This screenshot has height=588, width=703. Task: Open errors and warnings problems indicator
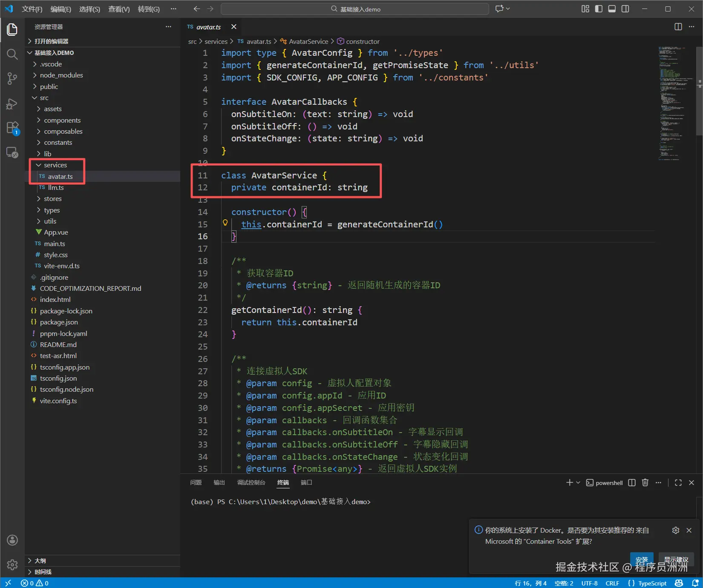pyautogui.click(x=35, y=583)
